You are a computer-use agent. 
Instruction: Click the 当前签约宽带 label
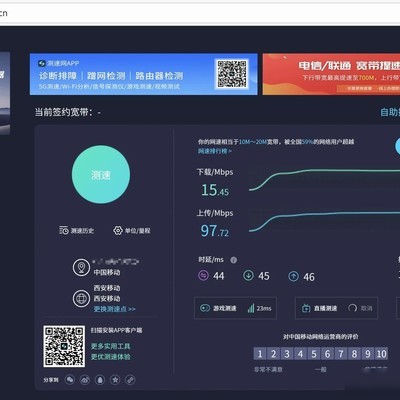tap(63, 112)
